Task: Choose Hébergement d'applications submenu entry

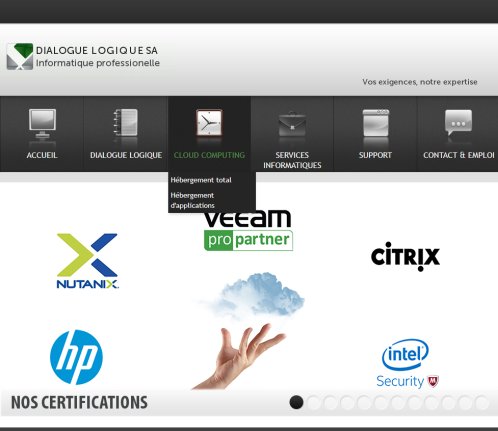Action: point(193,200)
